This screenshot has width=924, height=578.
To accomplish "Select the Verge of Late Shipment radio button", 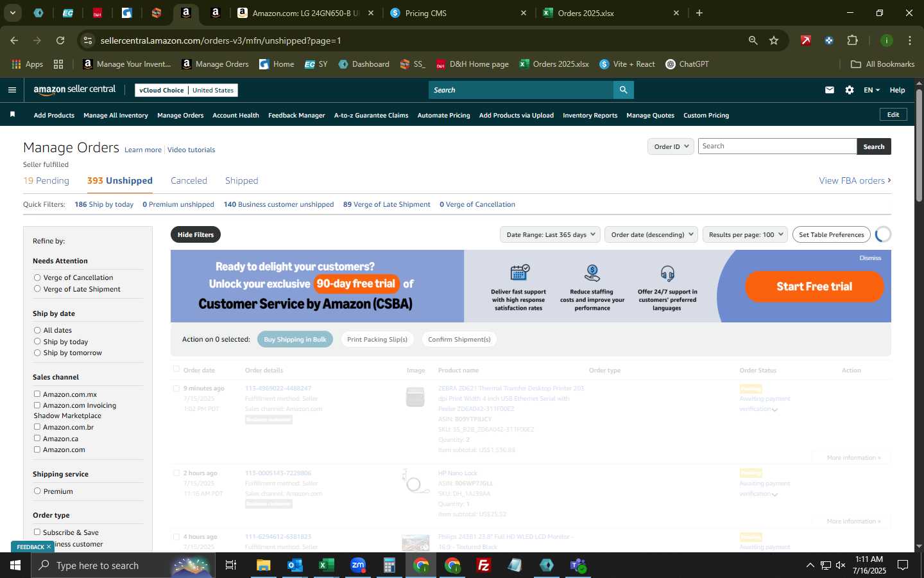I will [37, 289].
